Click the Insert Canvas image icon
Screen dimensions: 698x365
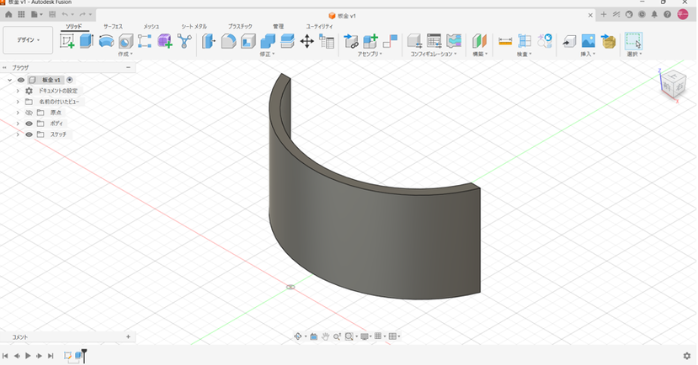pyautogui.click(x=588, y=41)
